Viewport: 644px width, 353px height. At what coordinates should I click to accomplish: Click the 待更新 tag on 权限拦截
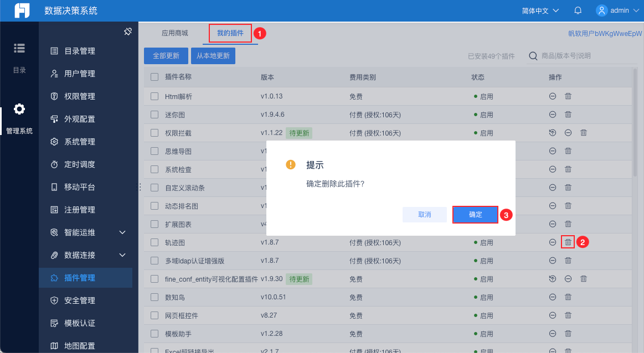point(299,133)
